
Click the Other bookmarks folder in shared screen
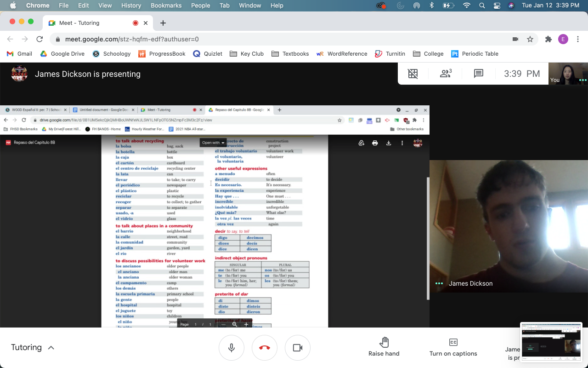coord(407,129)
